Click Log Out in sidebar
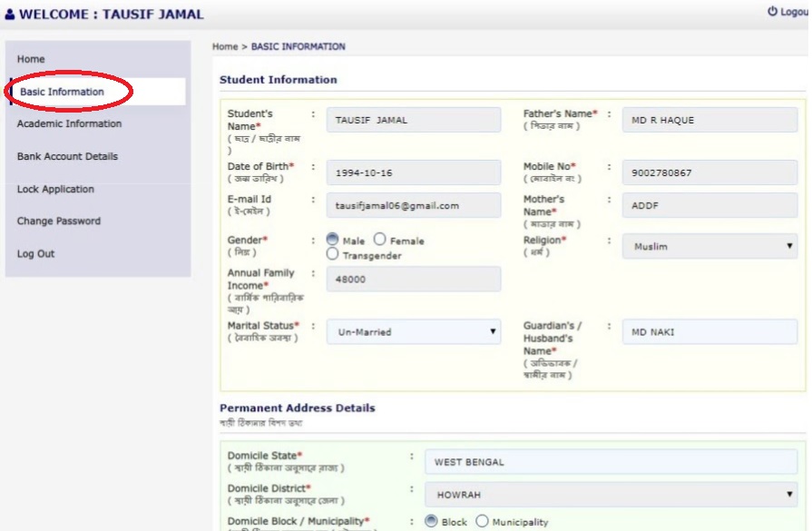812x531 pixels. click(x=35, y=254)
